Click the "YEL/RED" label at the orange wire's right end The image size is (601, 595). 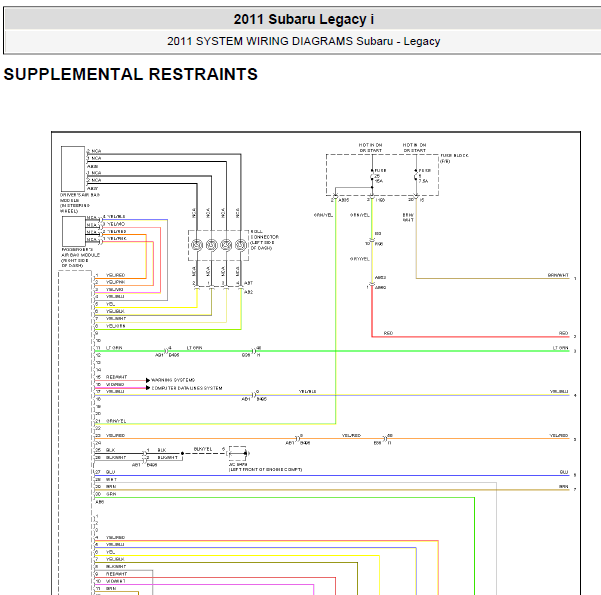coord(559,436)
